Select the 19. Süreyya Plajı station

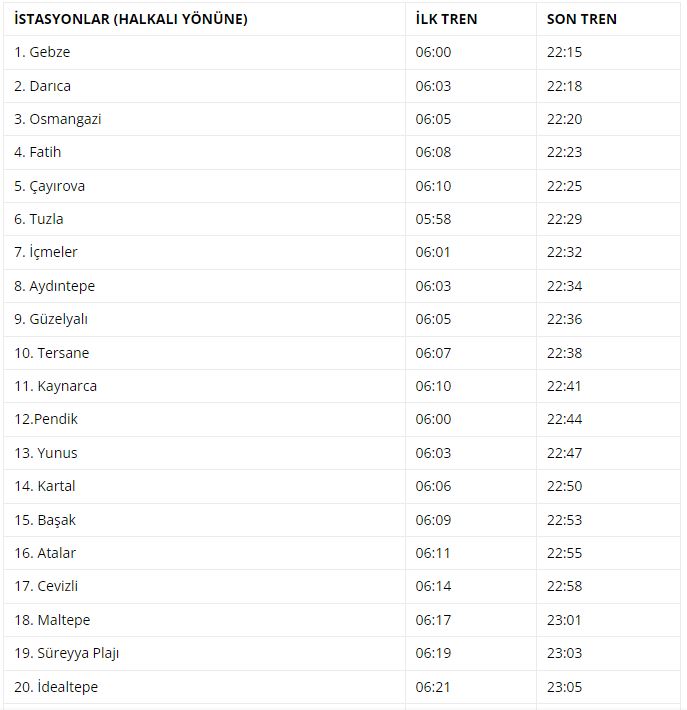[67, 653]
